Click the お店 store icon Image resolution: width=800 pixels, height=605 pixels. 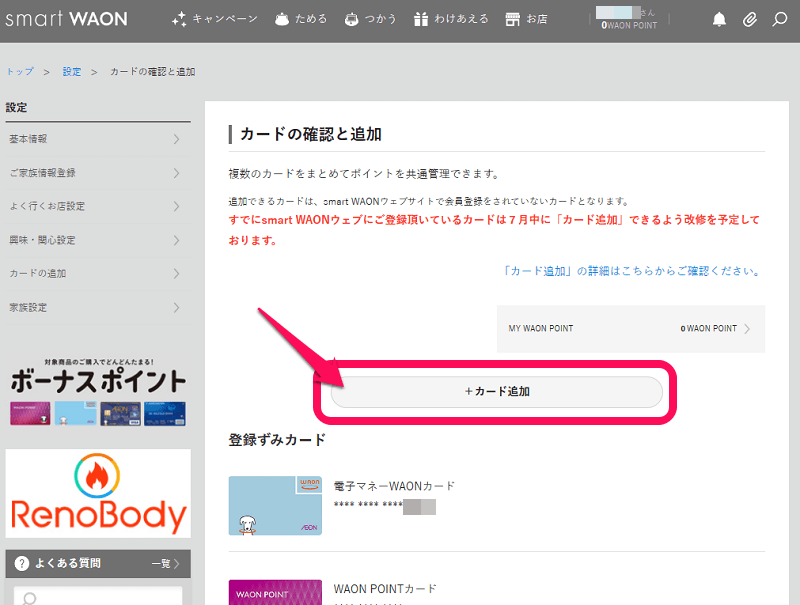(512, 19)
